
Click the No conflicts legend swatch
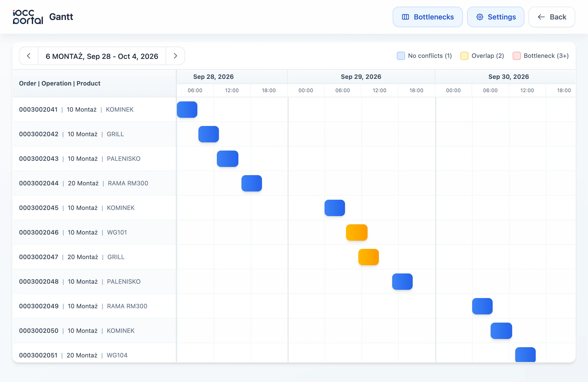pyautogui.click(x=401, y=56)
